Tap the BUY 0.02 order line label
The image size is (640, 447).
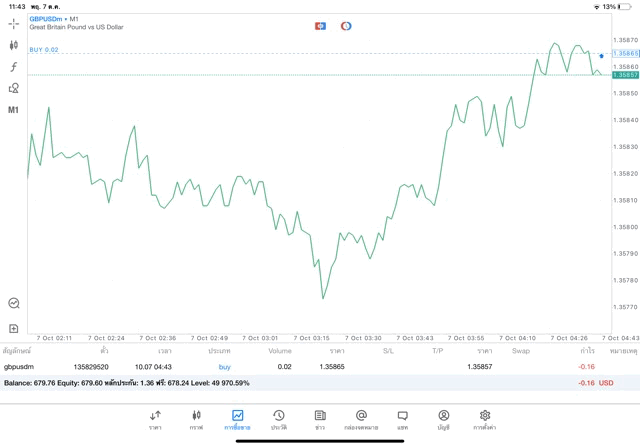[44, 49]
